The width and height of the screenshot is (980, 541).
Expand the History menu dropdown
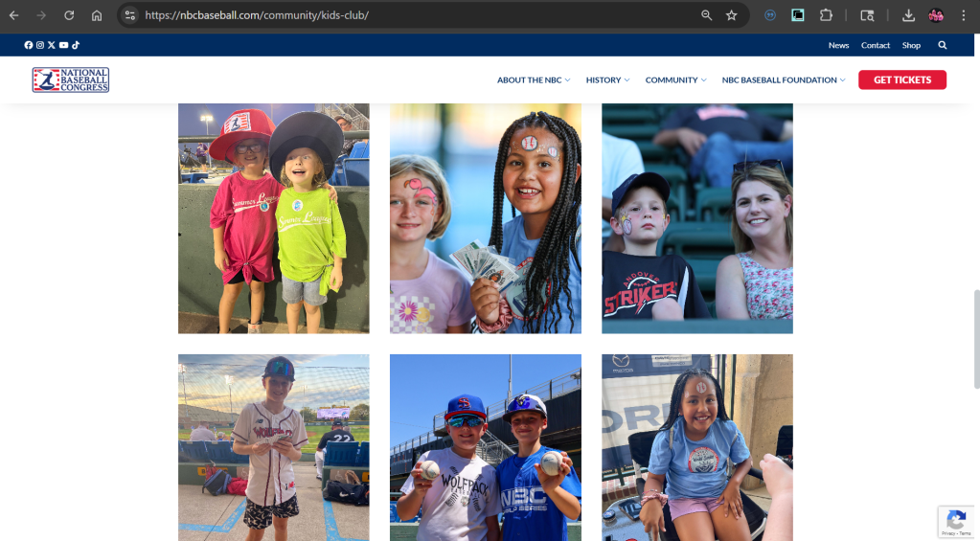607,80
